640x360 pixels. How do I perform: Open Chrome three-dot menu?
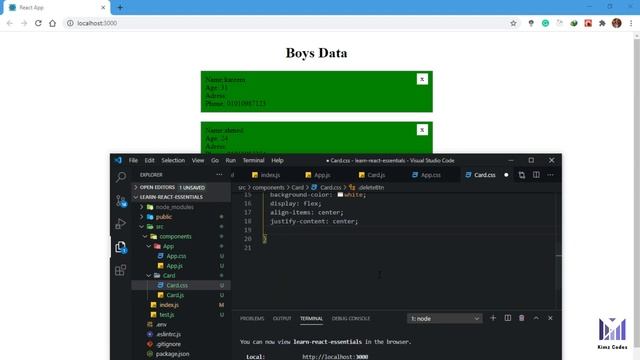[x=631, y=23]
